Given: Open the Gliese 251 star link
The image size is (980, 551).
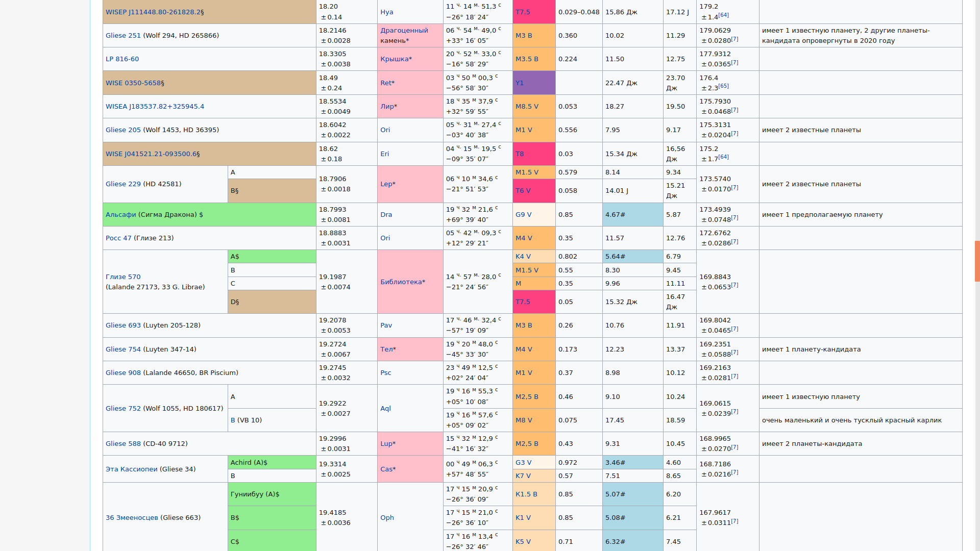Looking at the screenshot, I should coord(123,36).
